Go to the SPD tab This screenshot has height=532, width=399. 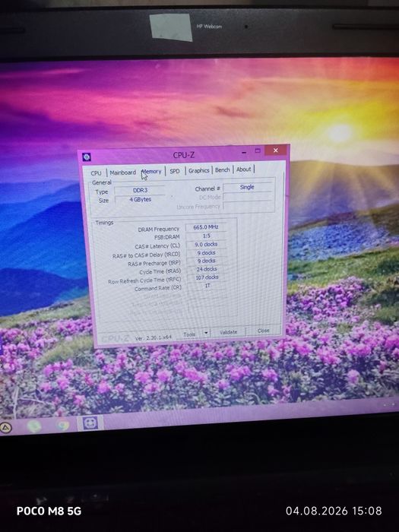175,171
